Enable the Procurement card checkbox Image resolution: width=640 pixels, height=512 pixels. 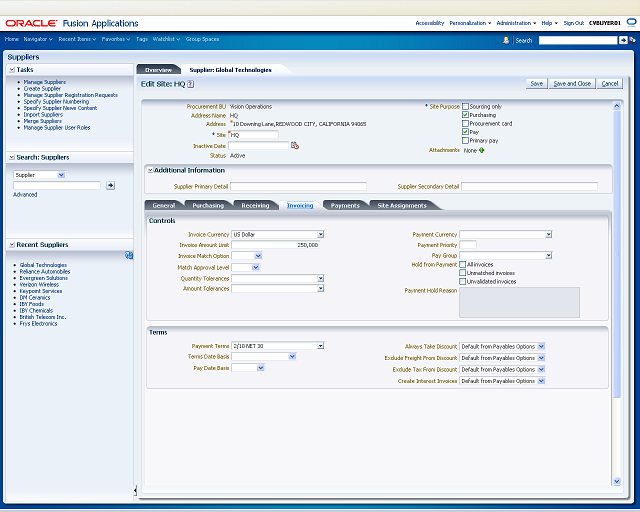tap(465, 123)
